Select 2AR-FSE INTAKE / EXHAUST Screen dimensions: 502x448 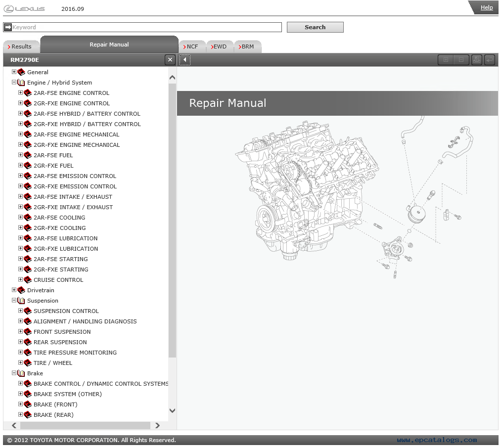coord(73,197)
